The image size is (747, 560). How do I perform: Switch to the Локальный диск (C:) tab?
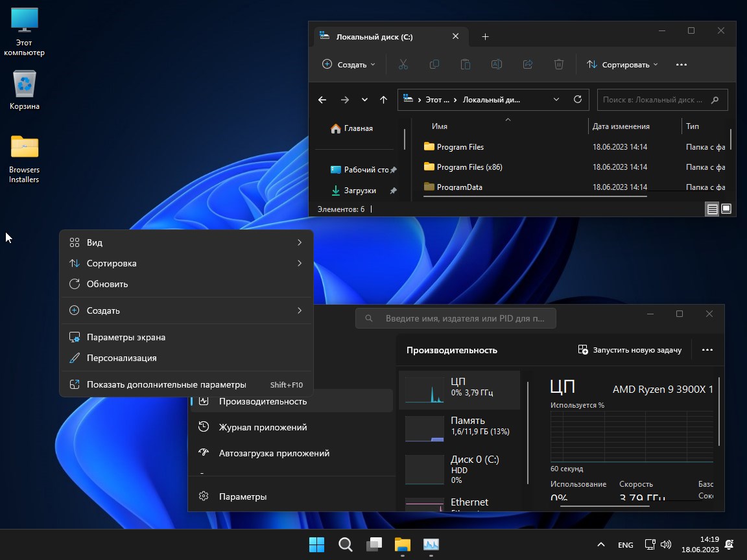(376, 36)
